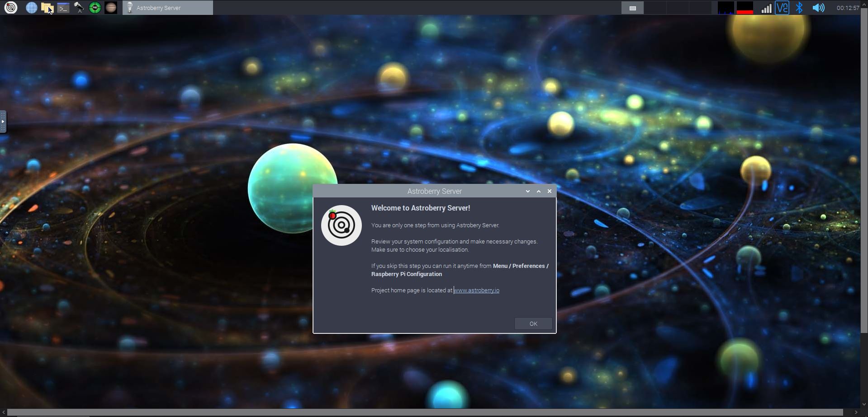Click the horizontal scrollbar track at bottom
Screen dimensions: 868x417
426,412
